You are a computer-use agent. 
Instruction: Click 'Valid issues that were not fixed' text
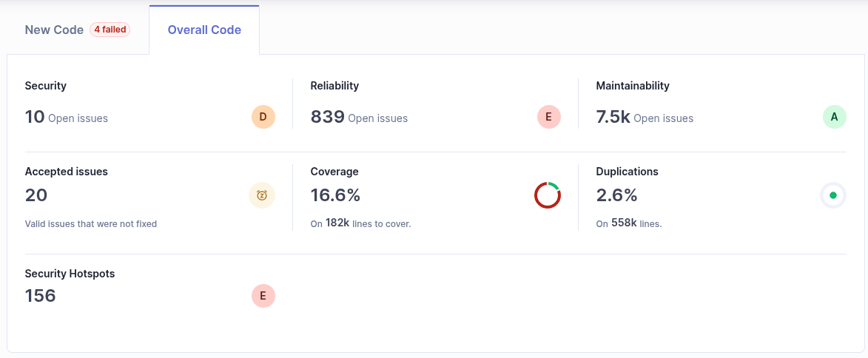91,224
